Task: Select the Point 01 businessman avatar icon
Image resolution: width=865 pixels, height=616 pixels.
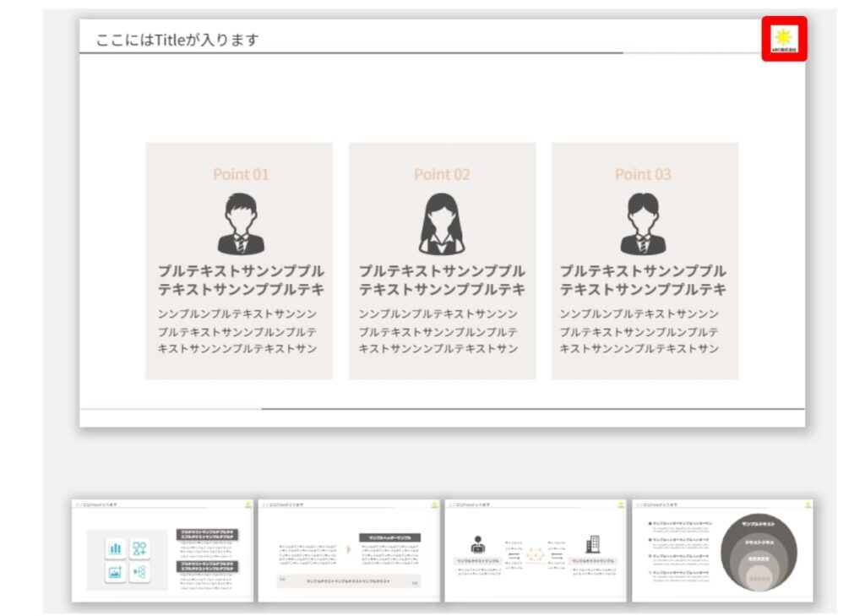Action: (241, 224)
